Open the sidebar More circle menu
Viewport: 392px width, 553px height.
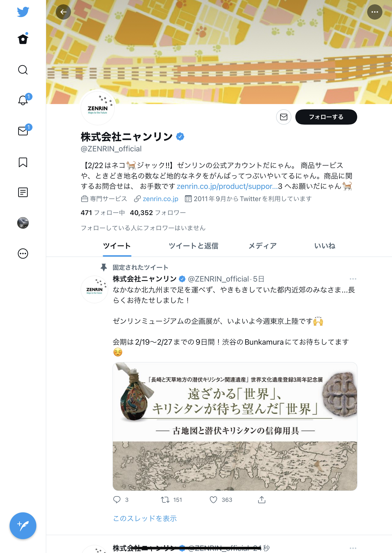click(x=23, y=254)
